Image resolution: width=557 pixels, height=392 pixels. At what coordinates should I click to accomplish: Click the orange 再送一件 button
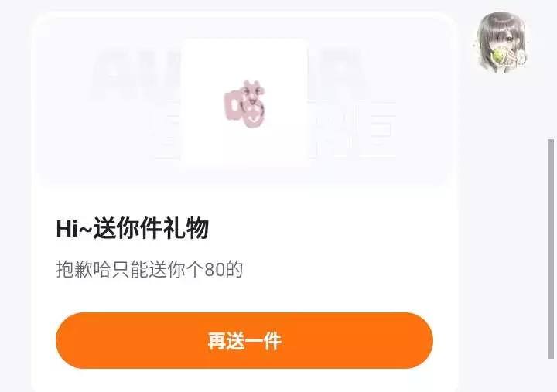point(244,340)
